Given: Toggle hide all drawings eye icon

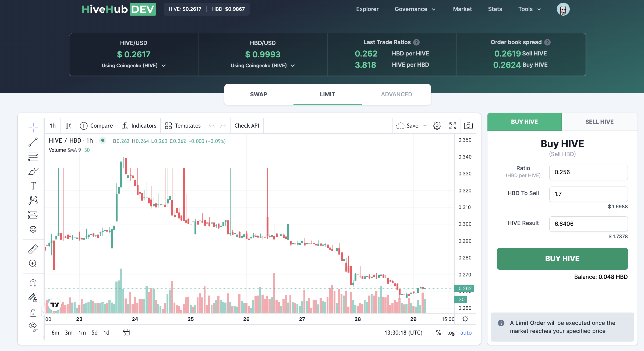Looking at the screenshot, I should (x=33, y=327).
